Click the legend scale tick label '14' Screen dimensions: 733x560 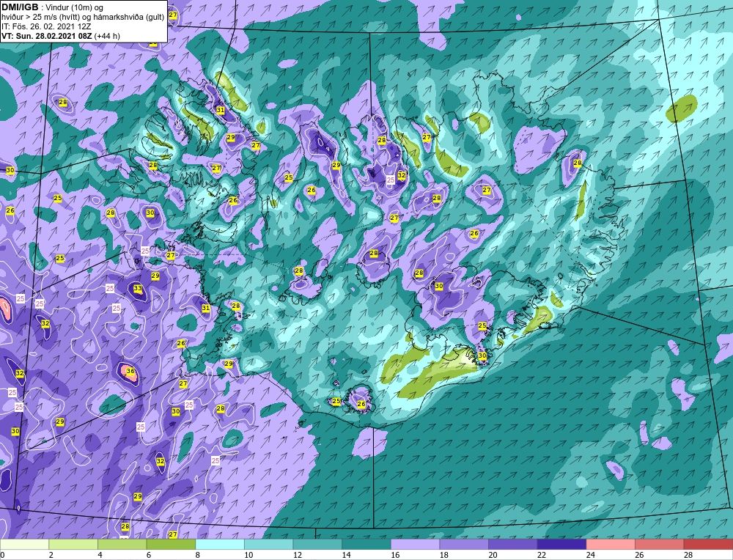coord(346,555)
